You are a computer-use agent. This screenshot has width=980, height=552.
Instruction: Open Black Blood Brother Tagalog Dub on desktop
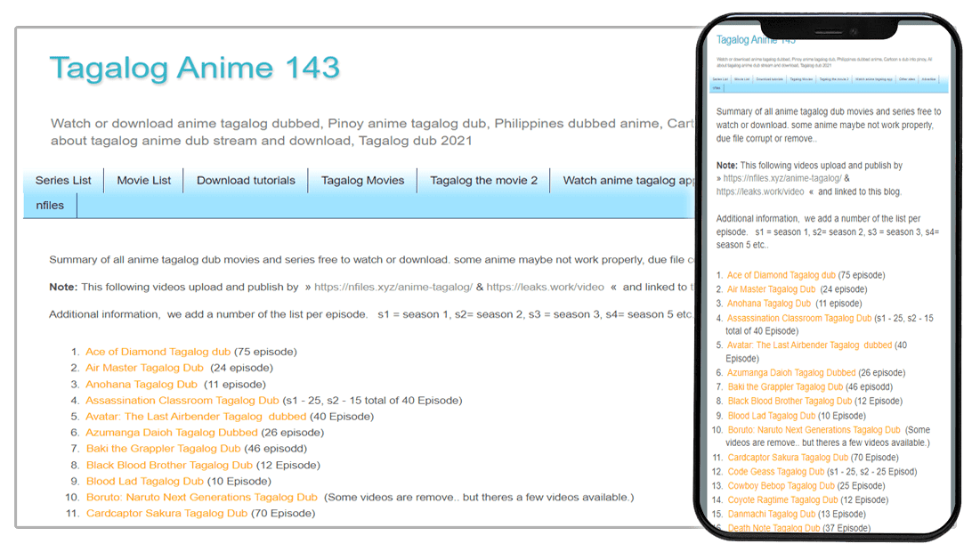pyautogui.click(x=169, y=465)
